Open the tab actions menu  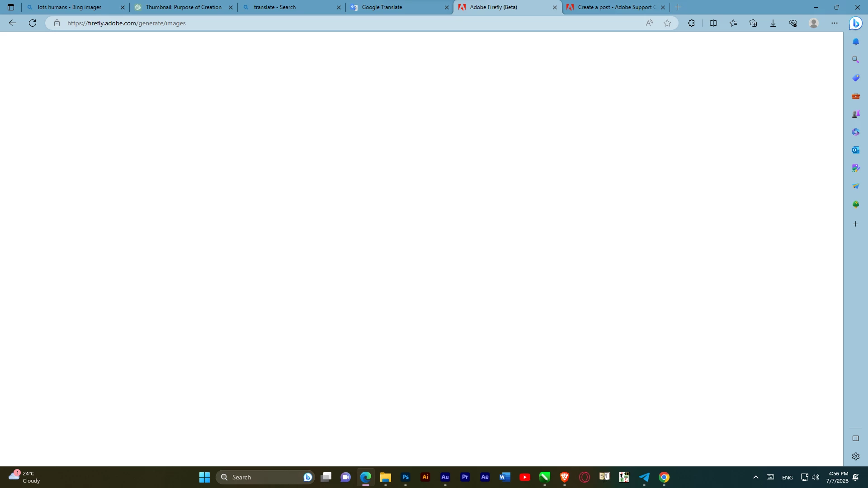[x=11, y=7]
